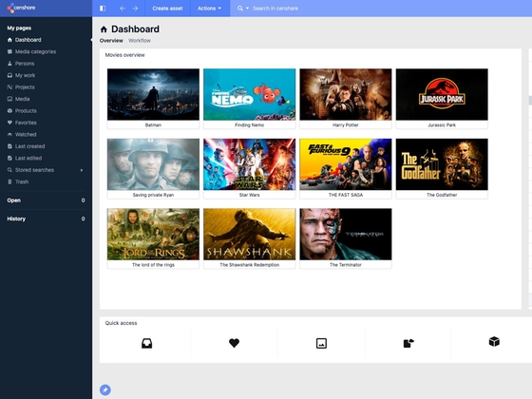
Task: Click the Projects icon in sidebar
Action: click(9, 87)
